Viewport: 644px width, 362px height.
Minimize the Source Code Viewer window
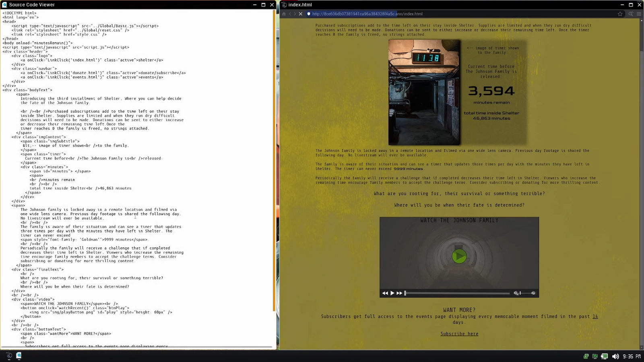coord(255,5)
